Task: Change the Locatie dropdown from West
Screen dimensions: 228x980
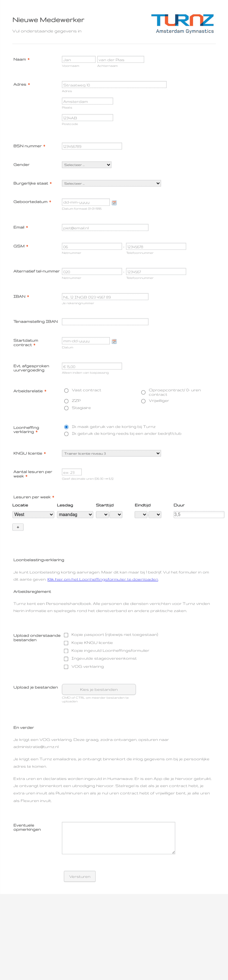Action: coord(33,514)
